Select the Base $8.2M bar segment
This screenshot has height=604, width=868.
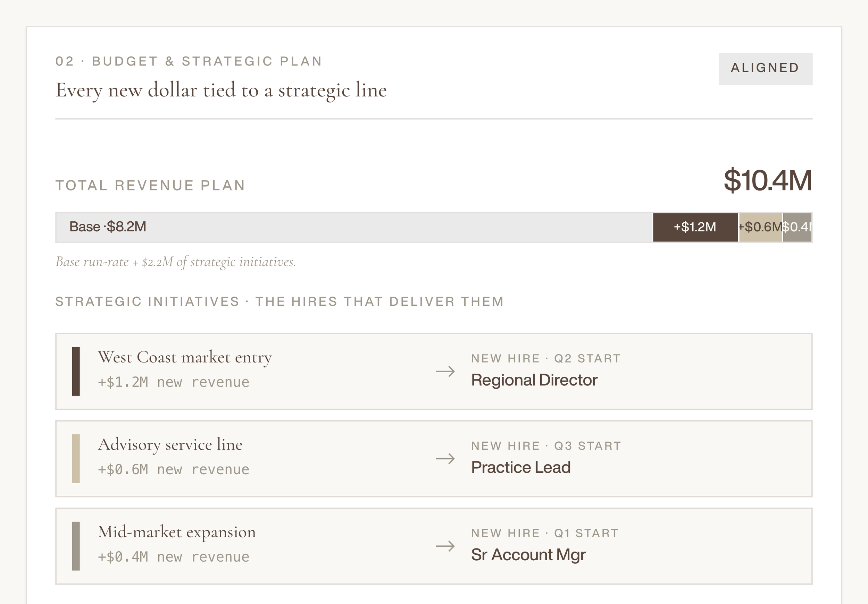point(354,227)
